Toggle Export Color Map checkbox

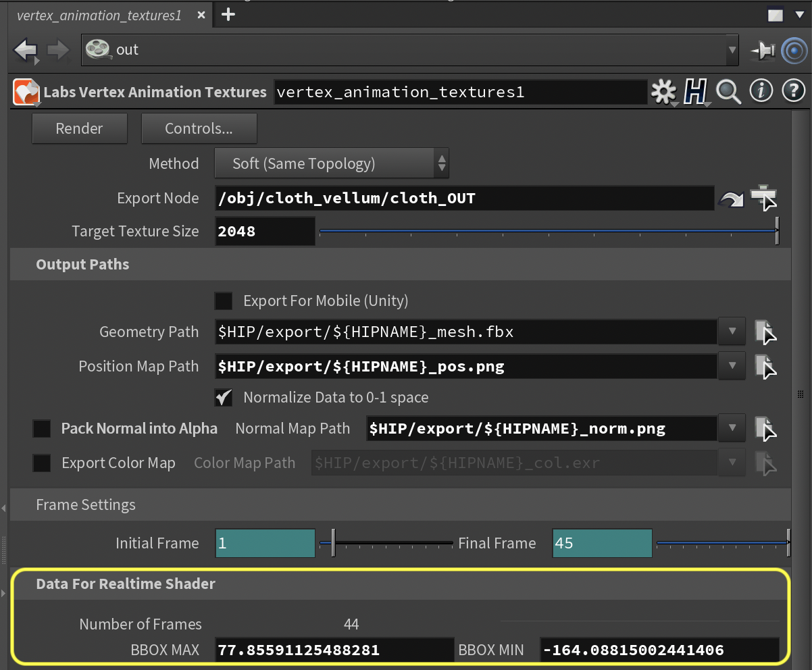coord(42,463)
